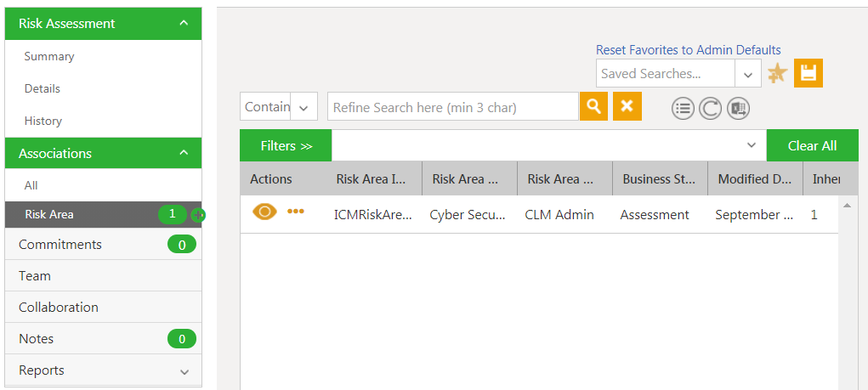
Task: Export results with the Excel icon
Action: click(x=738, y=108)
